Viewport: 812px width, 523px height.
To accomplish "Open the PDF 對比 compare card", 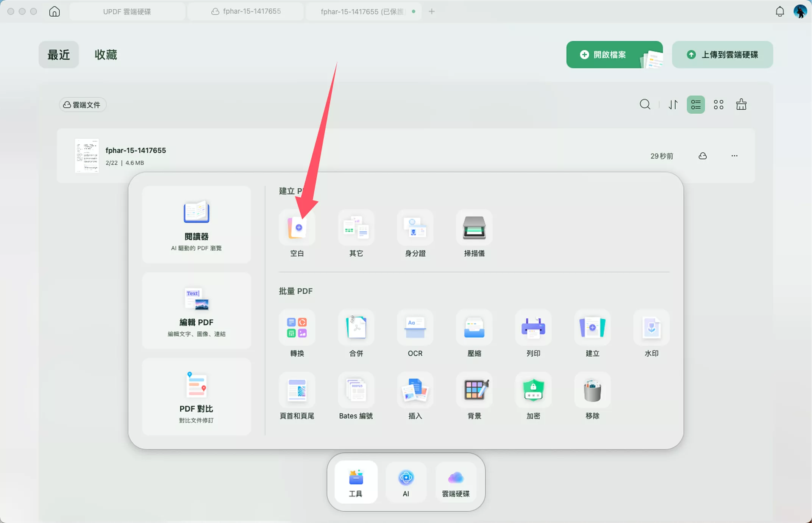I will pos(197,397).
